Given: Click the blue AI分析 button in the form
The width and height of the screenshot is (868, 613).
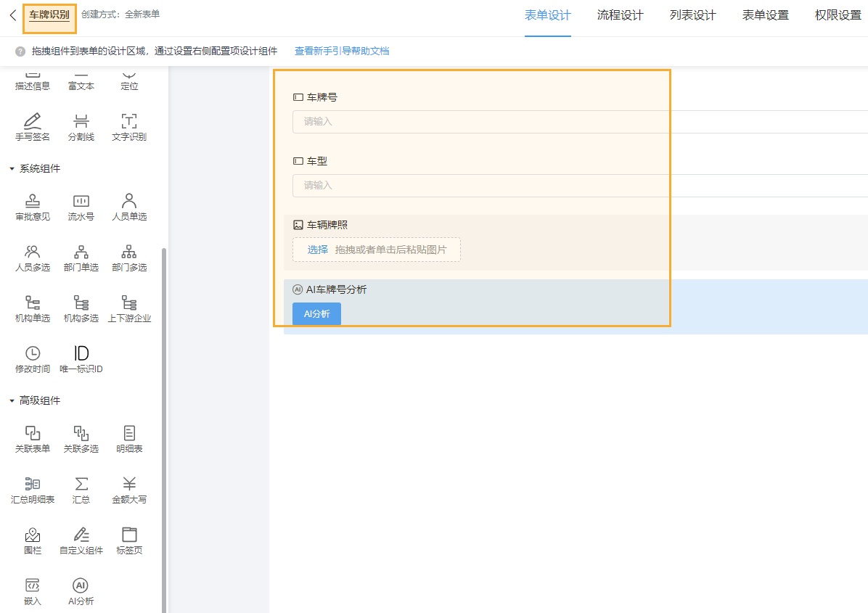Looking at the screenshot, I should [316, 313].
